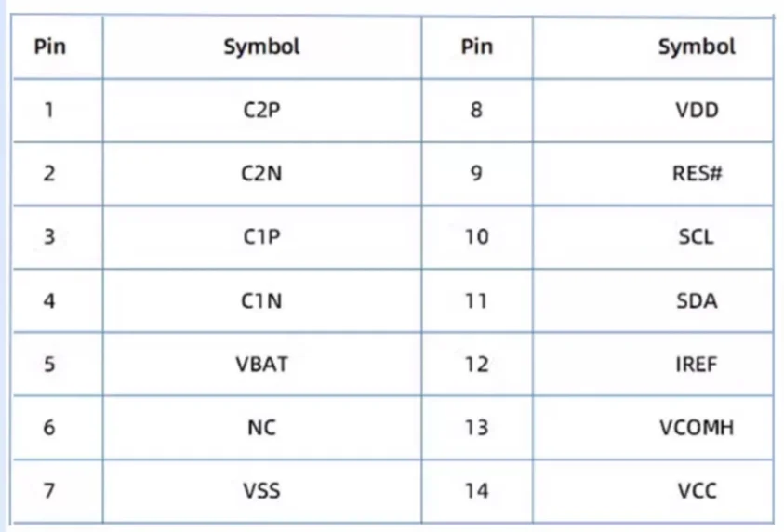Select the VCC symbol cell
Image resolution: width=784 pixels, height=532 pixels.
click(653, 491)
